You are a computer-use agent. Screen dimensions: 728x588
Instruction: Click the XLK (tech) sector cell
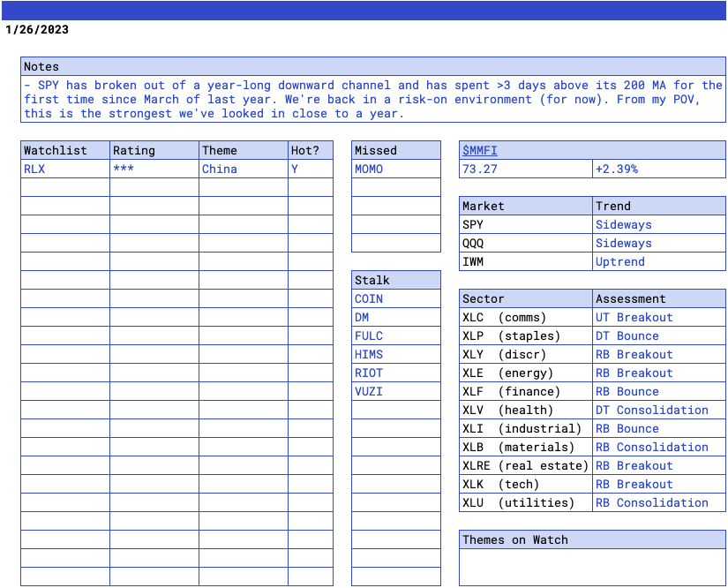click(x=526, y=485)
